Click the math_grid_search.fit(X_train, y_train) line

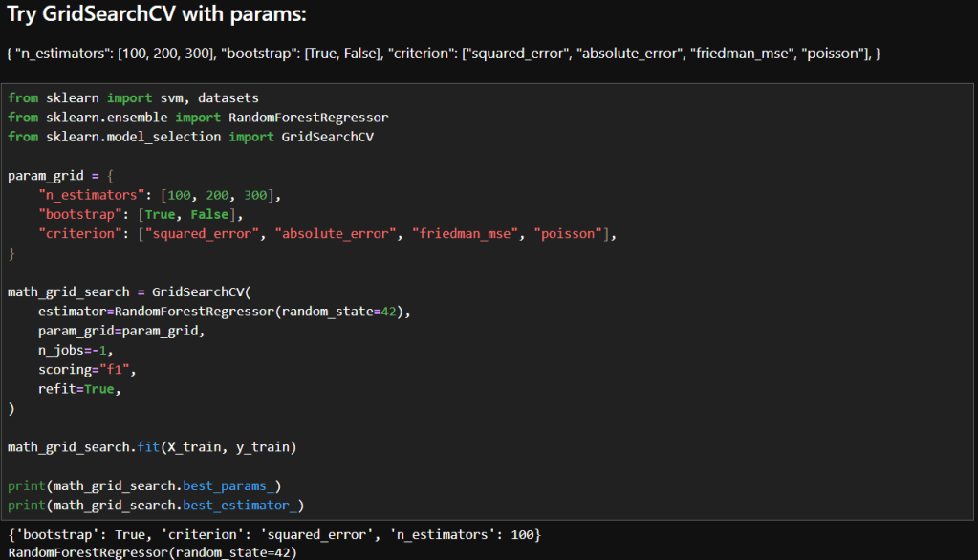coord(152,447)
